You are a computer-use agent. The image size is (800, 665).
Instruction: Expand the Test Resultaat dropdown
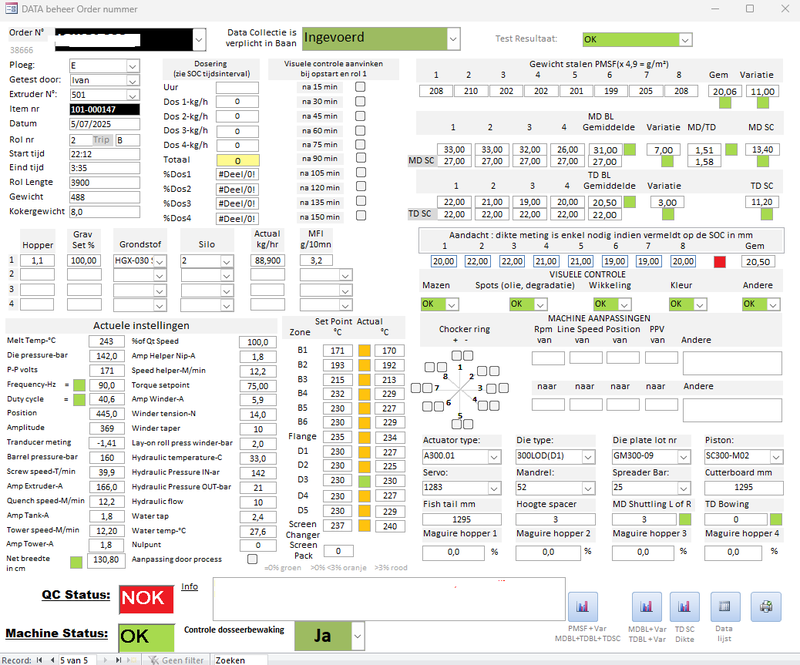685,39
